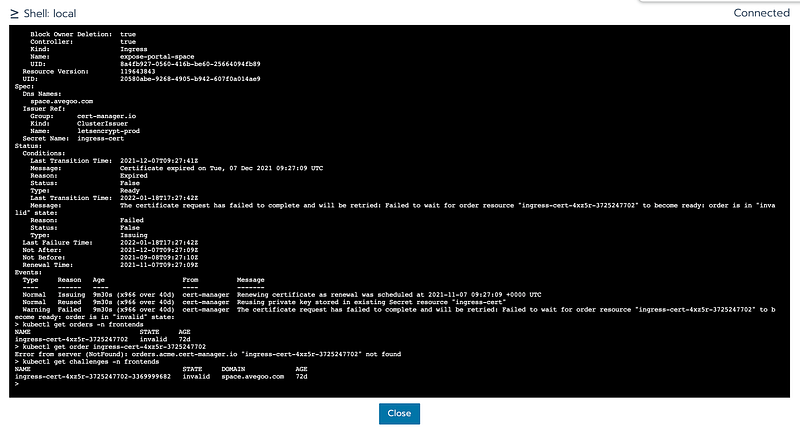800x436 pixels.
Task: Click the 'cert-manager.io' group value
Action: (106, 116)
